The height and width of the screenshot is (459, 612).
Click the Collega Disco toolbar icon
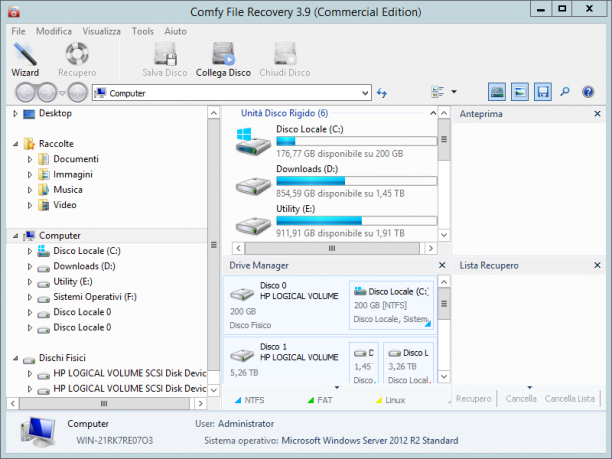pos(223,59)
